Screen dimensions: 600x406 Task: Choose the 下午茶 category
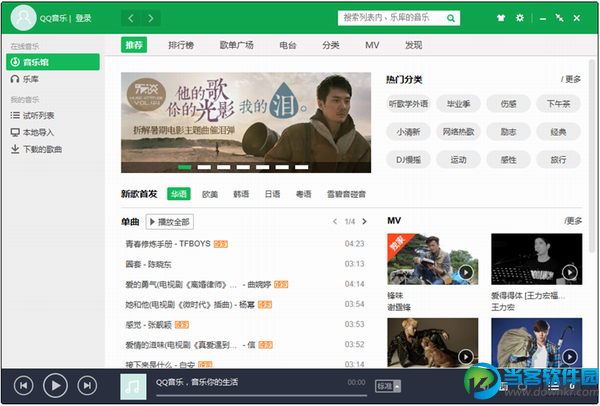coord(559,104)
